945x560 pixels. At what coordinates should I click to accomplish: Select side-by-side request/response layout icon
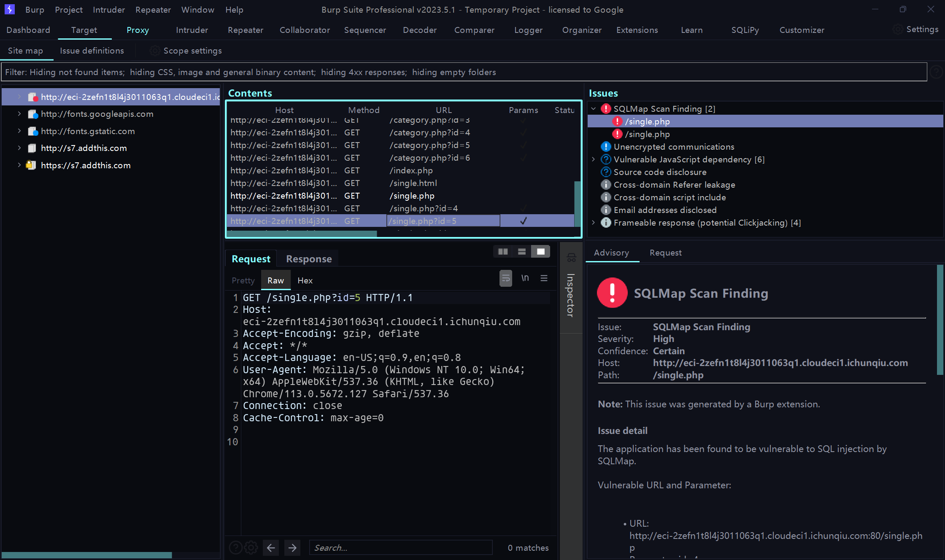click(x=503, y=252)
